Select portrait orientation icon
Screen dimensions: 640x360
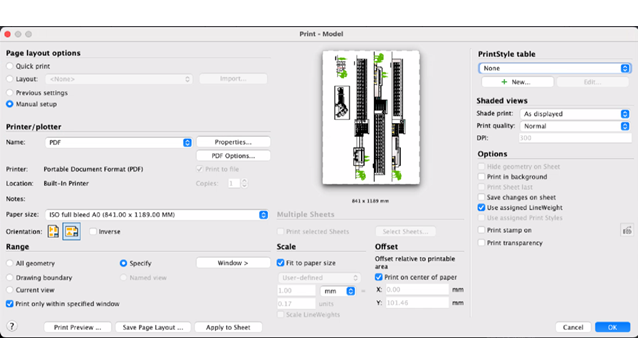tap(53, 231)
